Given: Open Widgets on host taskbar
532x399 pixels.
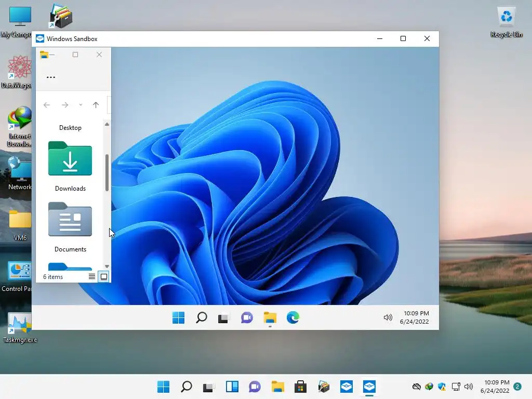Looking at the screenshot, I should point(232,387).
